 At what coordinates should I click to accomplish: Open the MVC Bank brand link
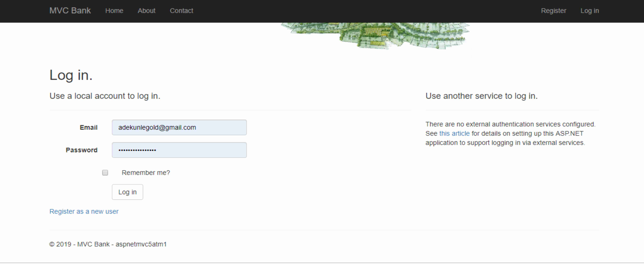click(x=70, y=11)
